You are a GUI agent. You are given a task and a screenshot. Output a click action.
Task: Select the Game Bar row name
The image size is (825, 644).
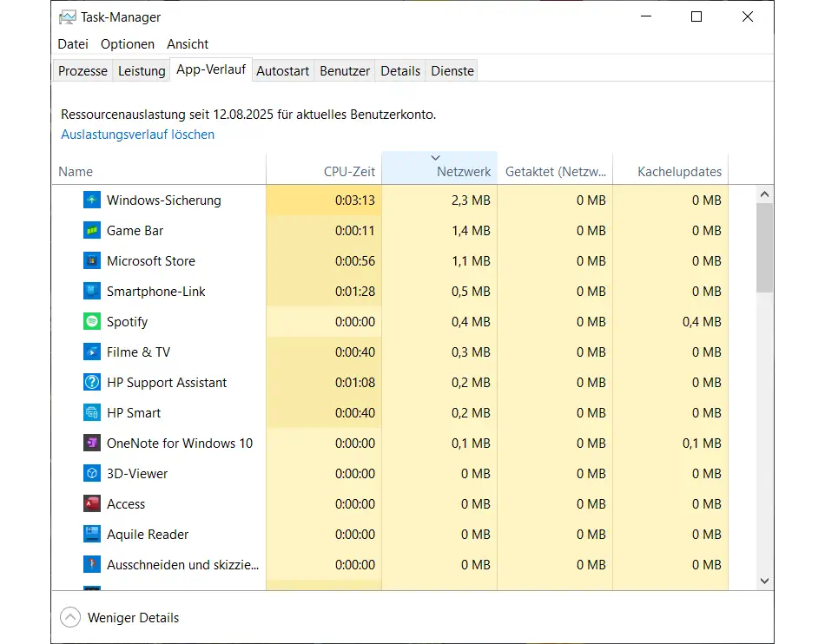[x=135, y=231]
